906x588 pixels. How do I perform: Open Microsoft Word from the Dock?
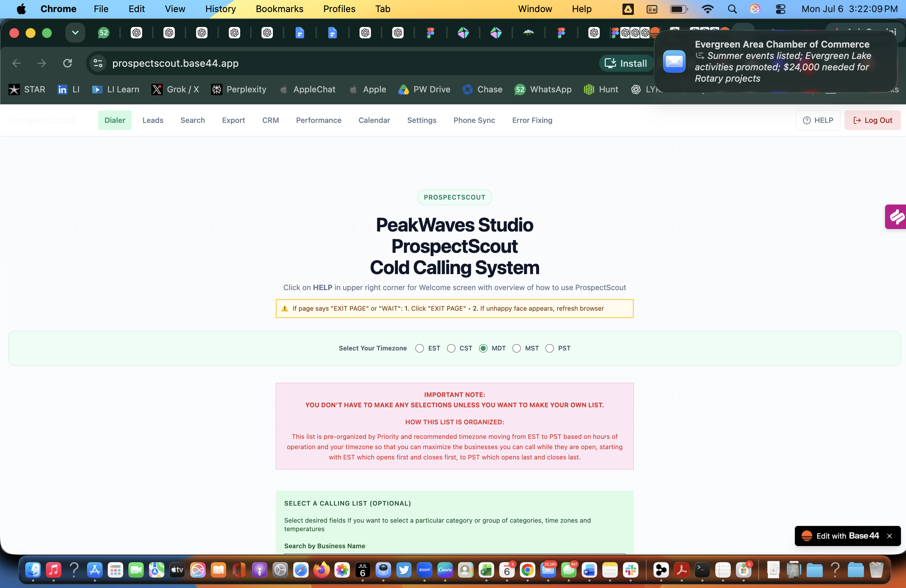click(x=589, y=570)
